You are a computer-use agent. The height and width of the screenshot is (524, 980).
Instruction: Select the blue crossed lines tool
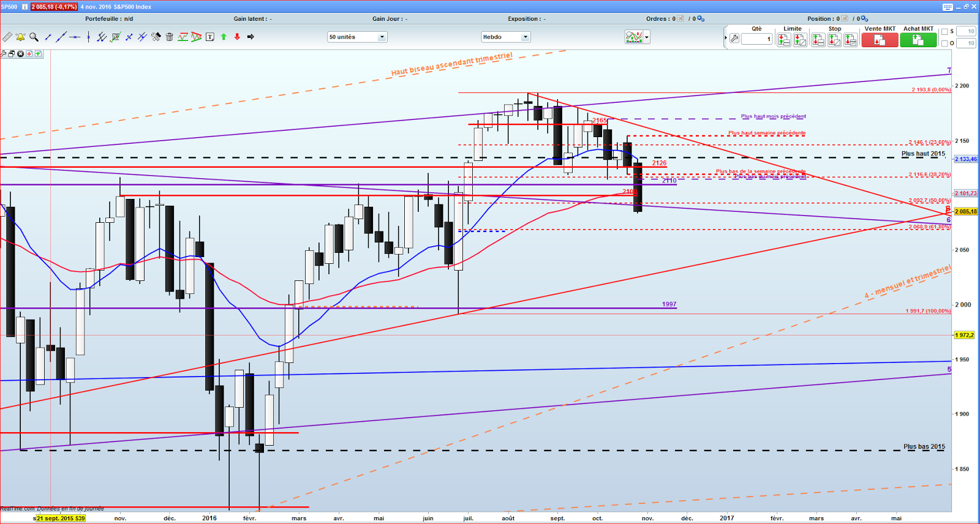(142, 37)
